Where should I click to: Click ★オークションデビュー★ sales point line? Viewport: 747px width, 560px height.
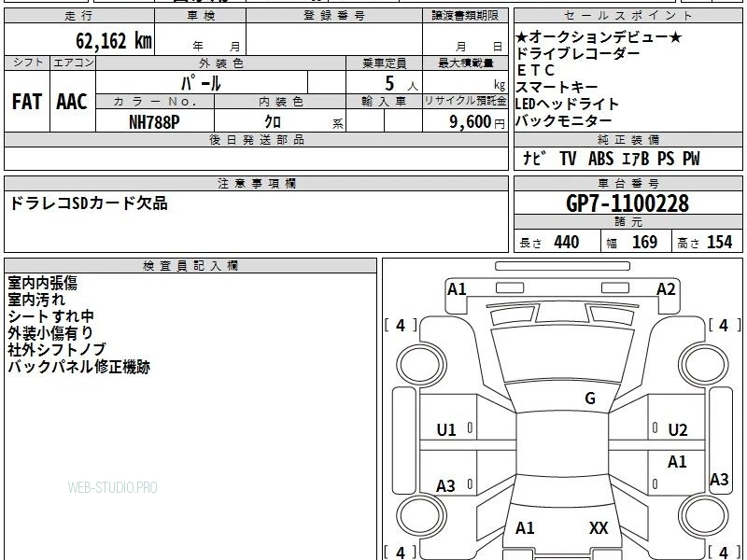pyautogui.click(x=599, y=36)
